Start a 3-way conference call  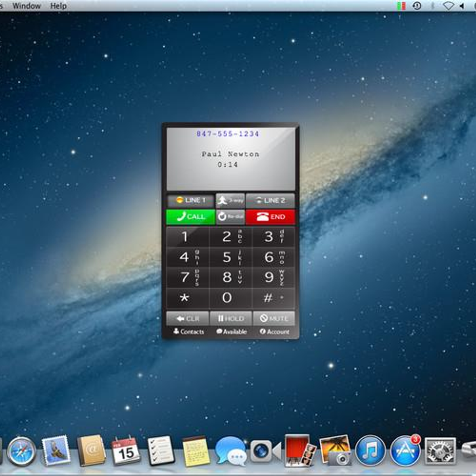coord(230,200)
